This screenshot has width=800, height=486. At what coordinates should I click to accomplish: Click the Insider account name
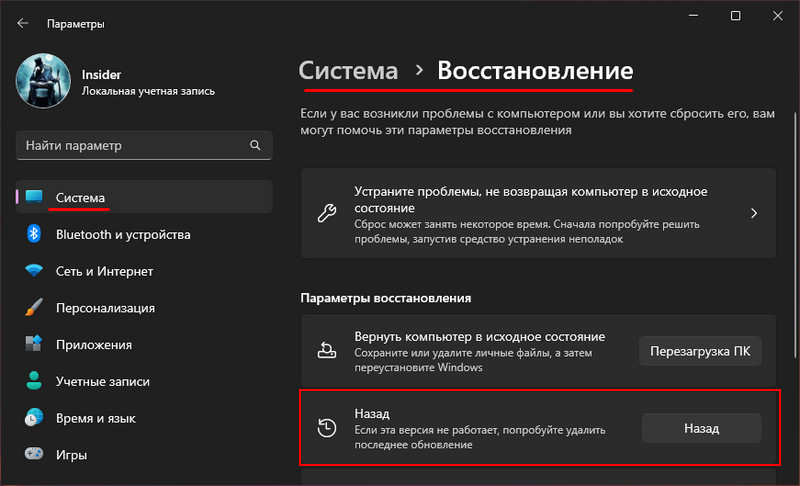coord(101,74)
